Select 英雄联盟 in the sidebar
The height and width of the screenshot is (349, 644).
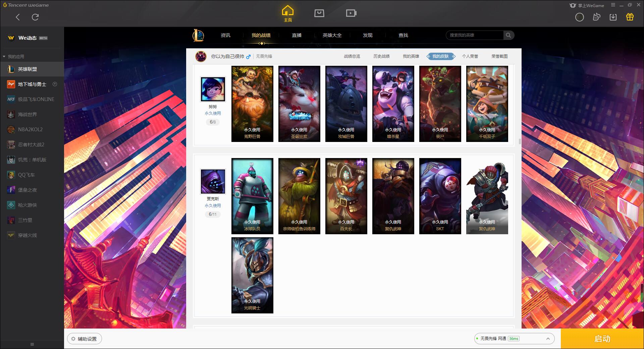coord(32,69)
